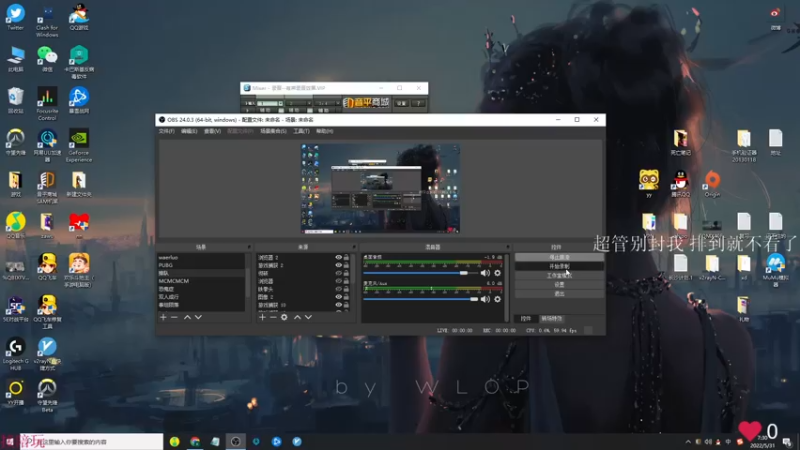Open 场景集合(S) menu in OBS
800x450 pixels.
click(273, 131)
